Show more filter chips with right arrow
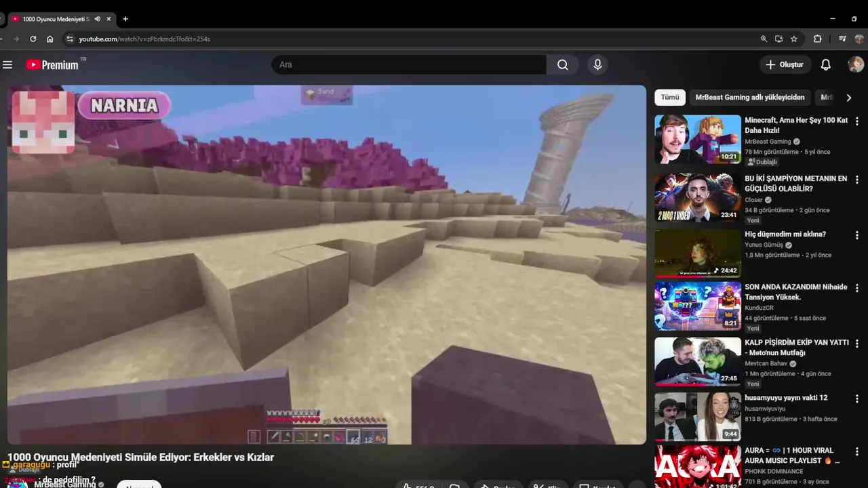The width and height of the screenshot is (868, 488). (x=848, y=98)
